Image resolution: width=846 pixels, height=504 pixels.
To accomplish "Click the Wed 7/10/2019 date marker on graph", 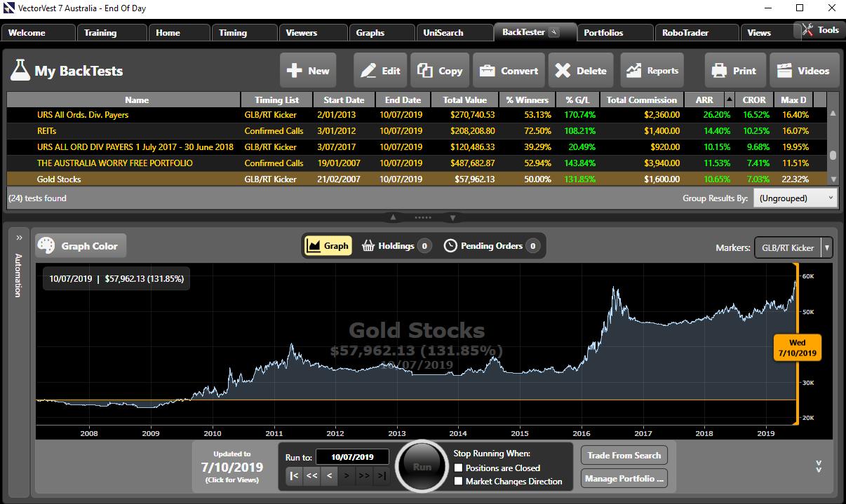I will tap(797, 348).
